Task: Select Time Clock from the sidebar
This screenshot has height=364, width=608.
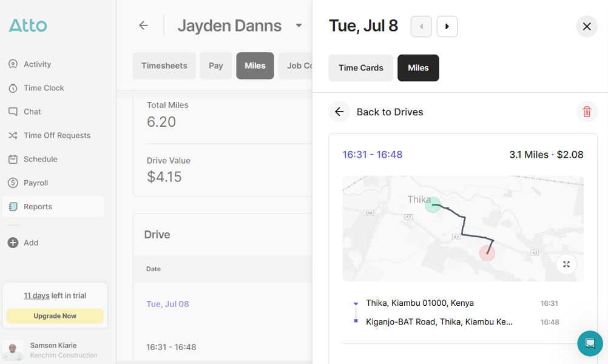Action: click(x=42, y=87)
